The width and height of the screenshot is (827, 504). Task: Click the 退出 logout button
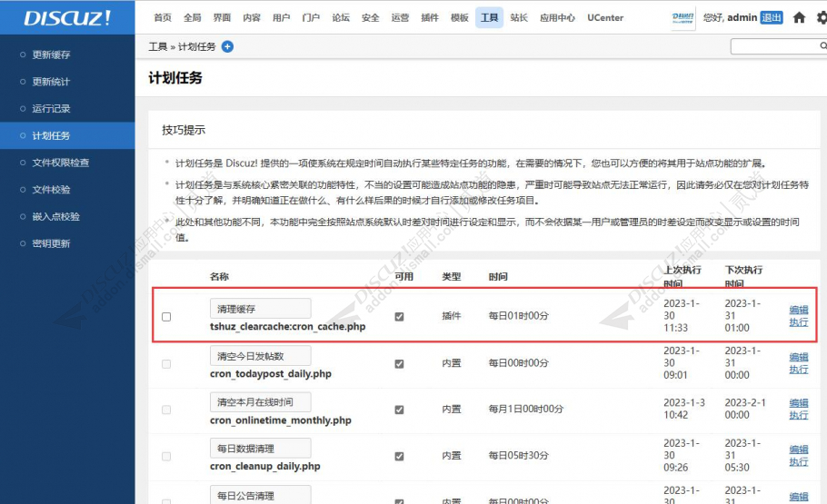(x=771, y=17)
